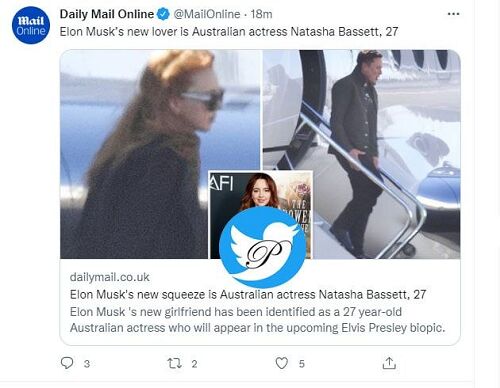Click the dailymail.co.uk domain text

tap(110, 277)
